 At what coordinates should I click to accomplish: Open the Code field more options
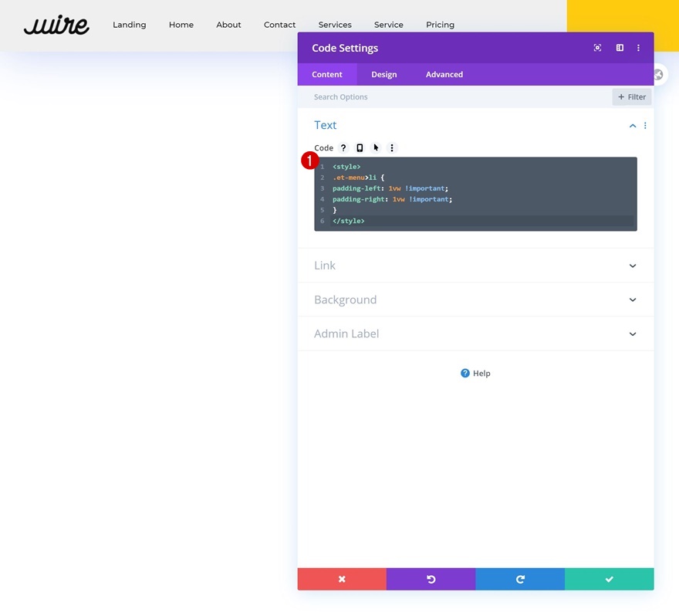coord(392,147)
